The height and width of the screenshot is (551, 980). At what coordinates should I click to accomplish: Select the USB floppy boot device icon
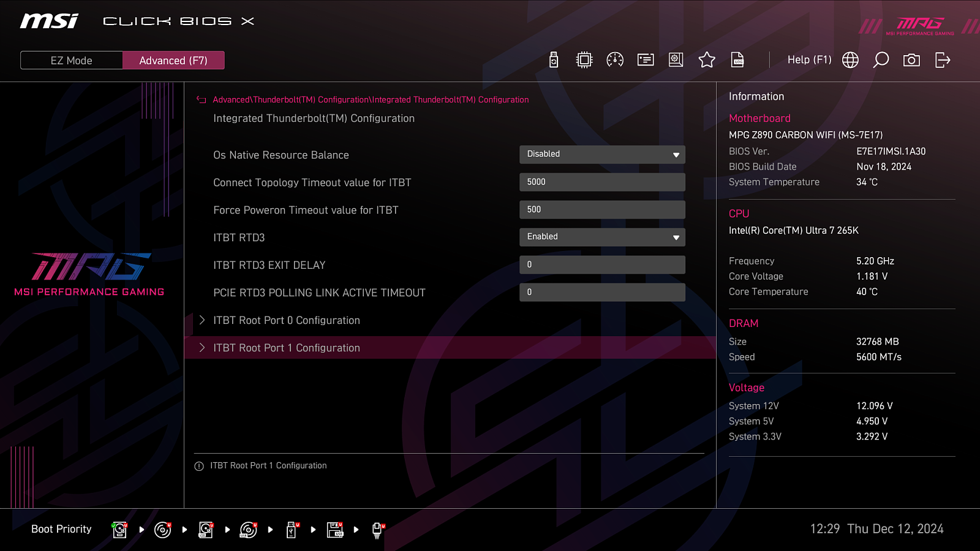click(335, 530)
